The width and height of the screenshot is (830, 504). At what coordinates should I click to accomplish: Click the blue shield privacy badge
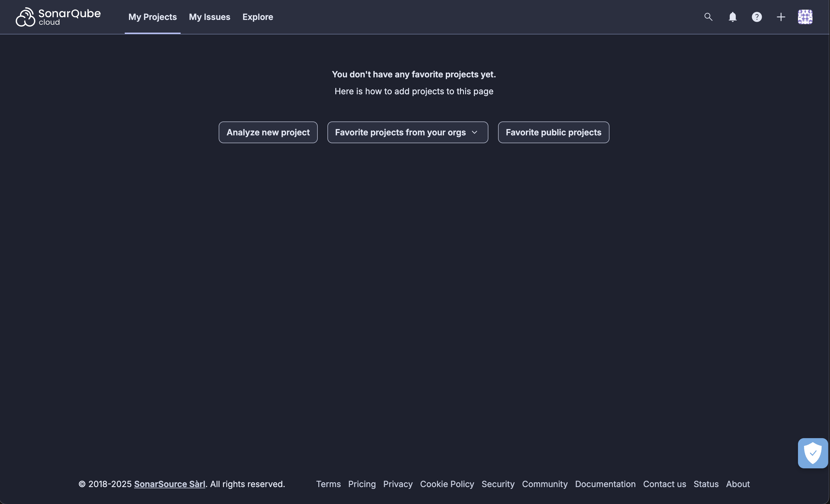812,453
